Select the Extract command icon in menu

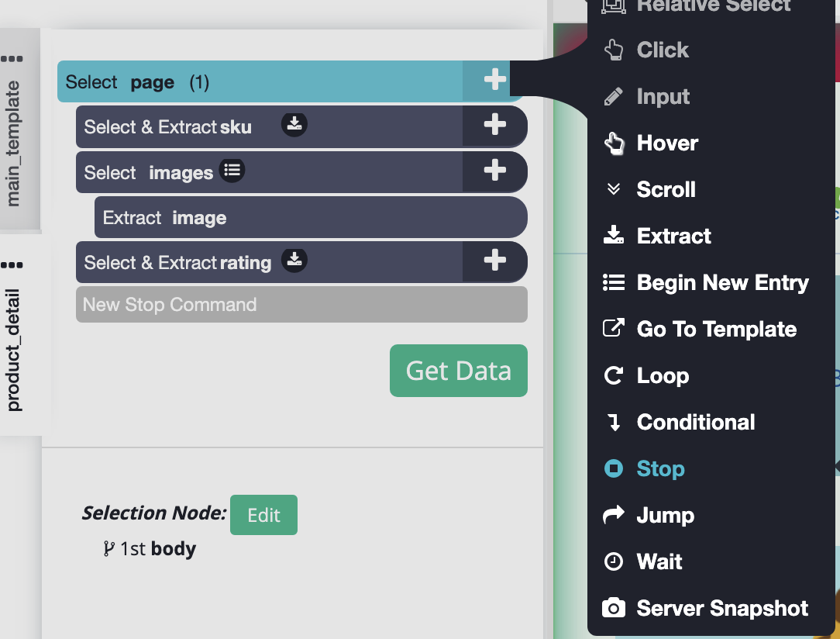613,236
